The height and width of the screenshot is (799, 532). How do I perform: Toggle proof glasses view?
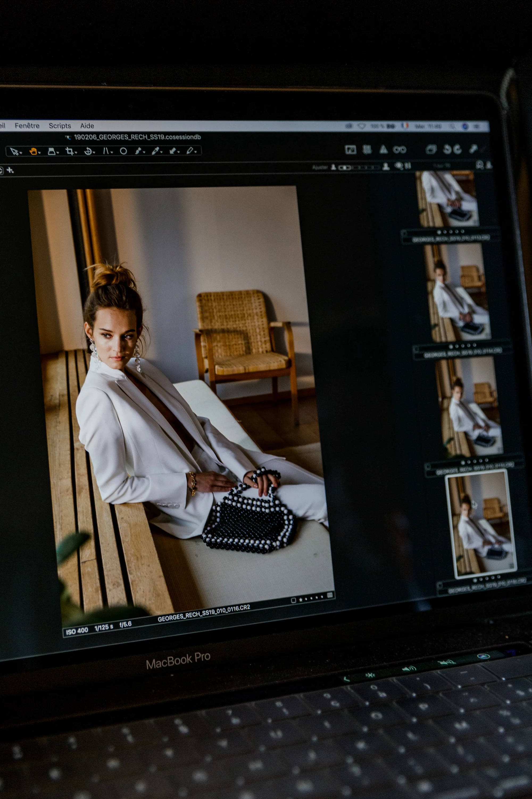[399, 149]
